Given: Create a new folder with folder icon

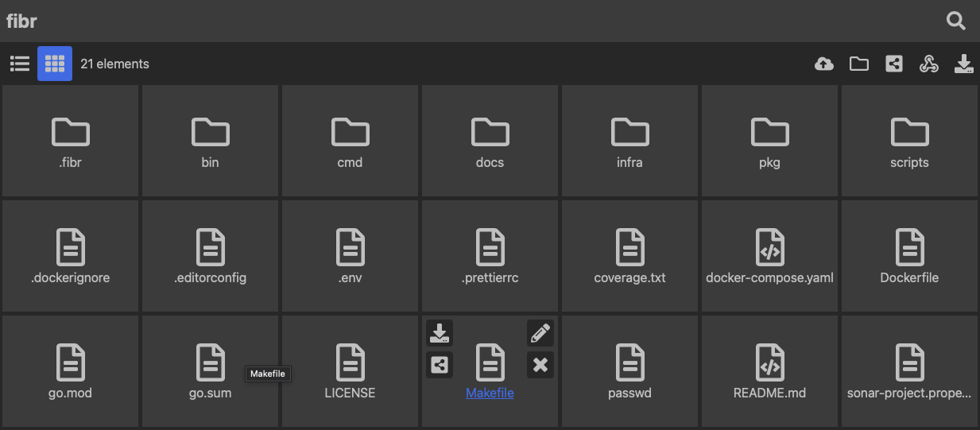Looking at the screenshot, I should [858, 64].
